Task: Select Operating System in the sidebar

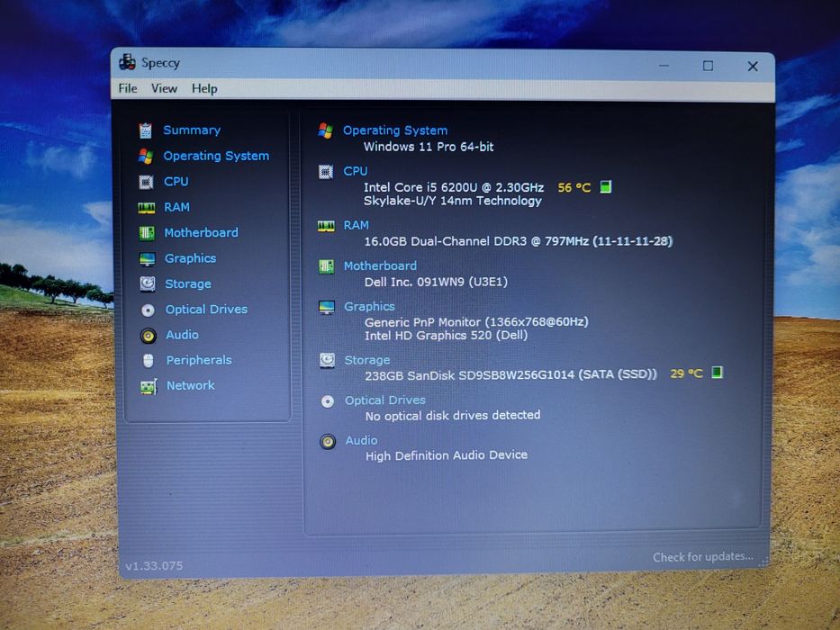Action: point(216,156)
